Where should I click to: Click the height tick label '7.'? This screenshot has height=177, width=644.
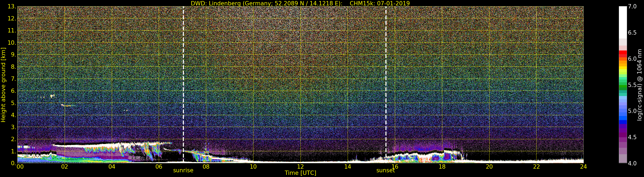tap(13, 79)
